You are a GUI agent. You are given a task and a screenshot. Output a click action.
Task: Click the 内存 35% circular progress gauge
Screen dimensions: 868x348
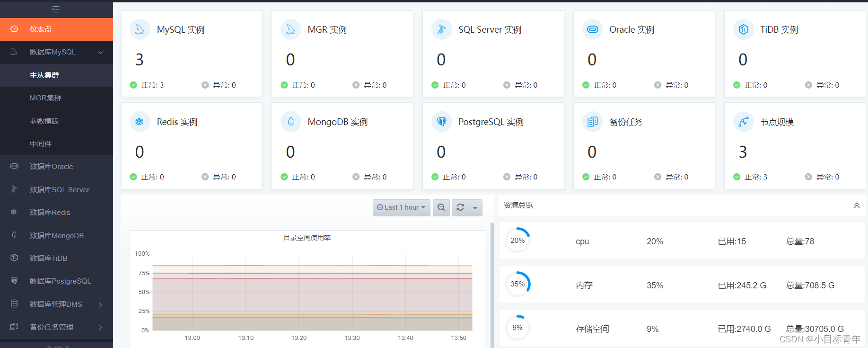click(517, 284)
